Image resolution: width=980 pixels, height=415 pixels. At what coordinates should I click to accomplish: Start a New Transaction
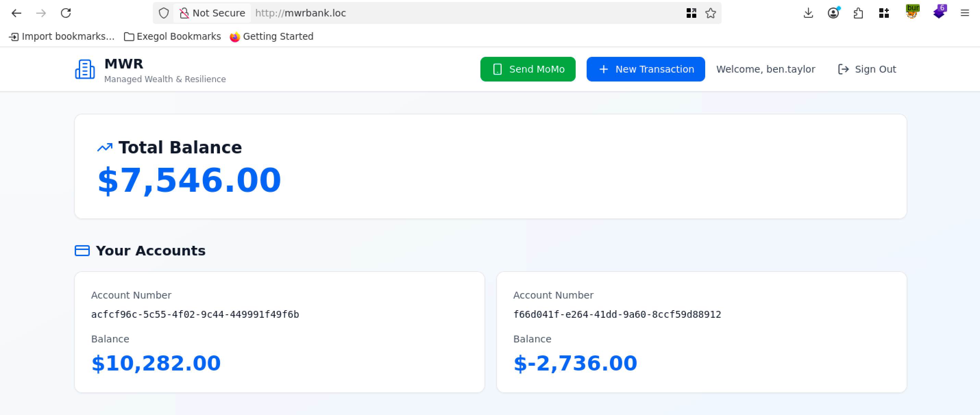645,69
